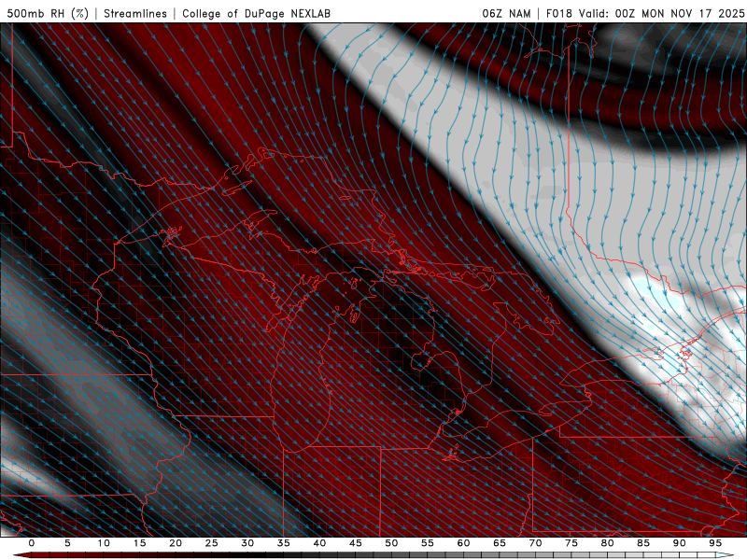Click the "40" value on color scale
The width and height of the screenshot is (747, 560).
319,543
